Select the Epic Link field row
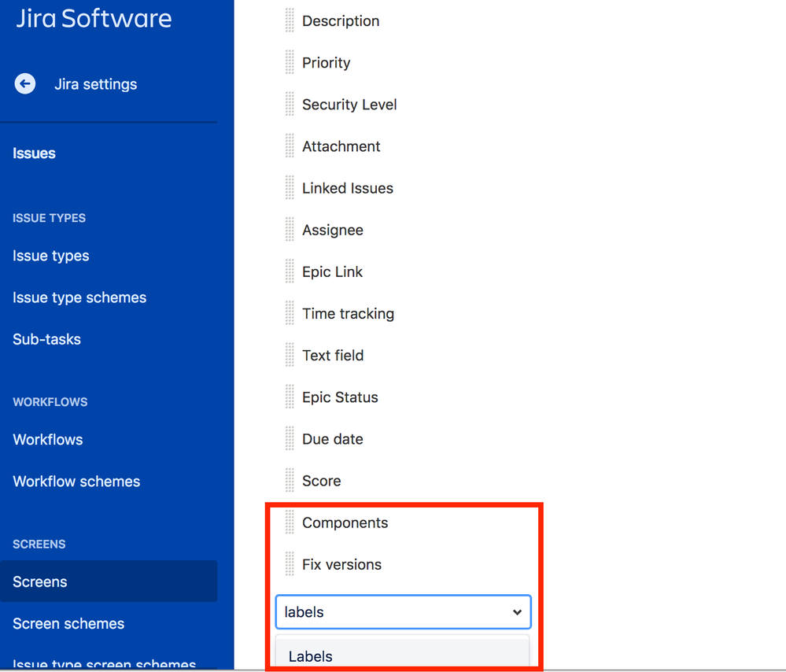The height and width of the screenshot is (672, 786). click(332, 271)
